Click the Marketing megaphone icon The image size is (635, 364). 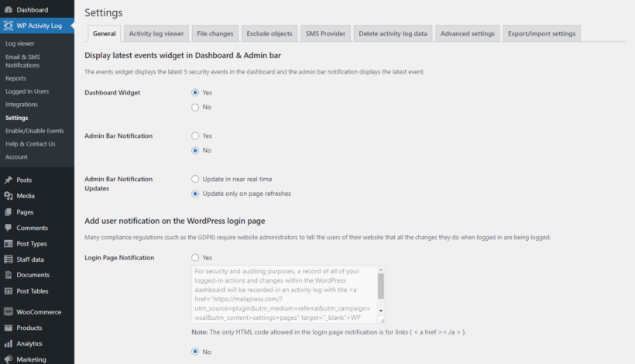tap(8, 359)
